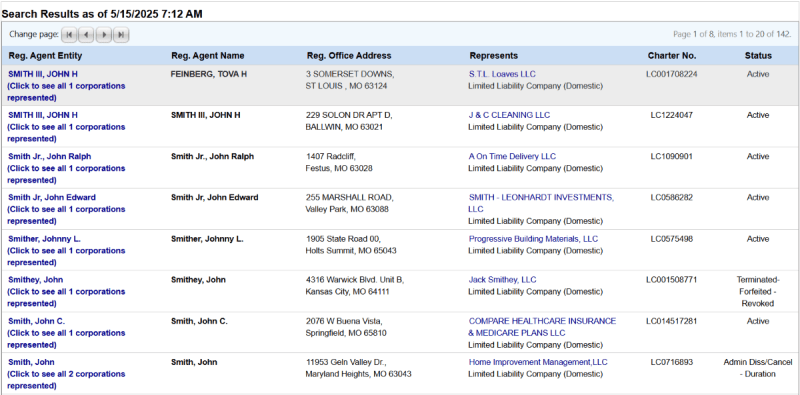The height and width of the screenshot is (395, 800).
Task: Sort by Reg. Agent Entity column
Action: click(45, 56)
